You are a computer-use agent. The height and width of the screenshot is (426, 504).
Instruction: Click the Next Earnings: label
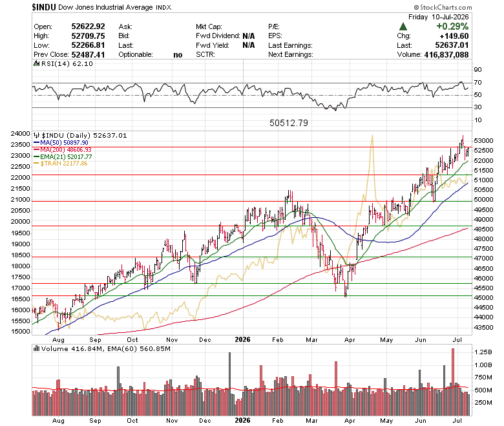[x=291, y=55]
